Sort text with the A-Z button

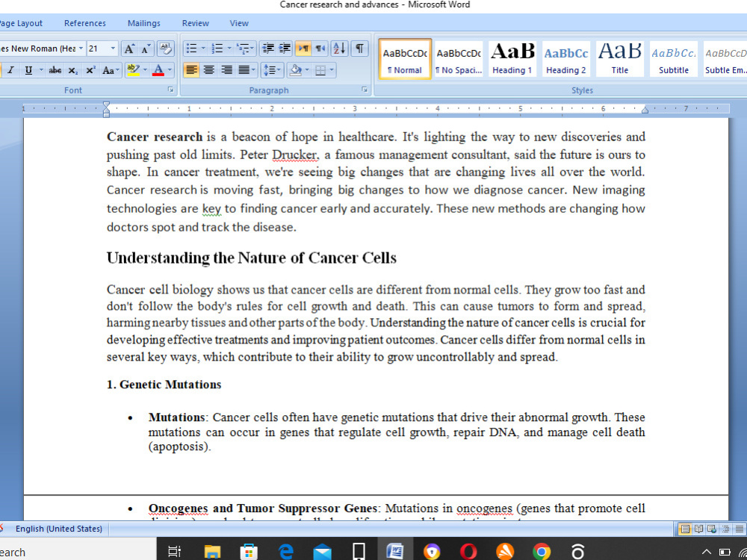click(x=340, y=49)
